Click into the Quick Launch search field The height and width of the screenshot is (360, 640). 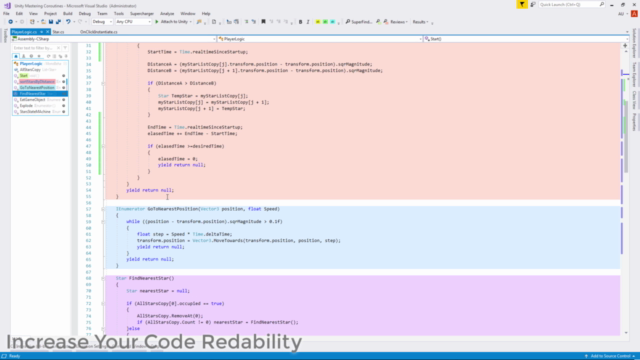pyautogui.click(x=571, y=4)
